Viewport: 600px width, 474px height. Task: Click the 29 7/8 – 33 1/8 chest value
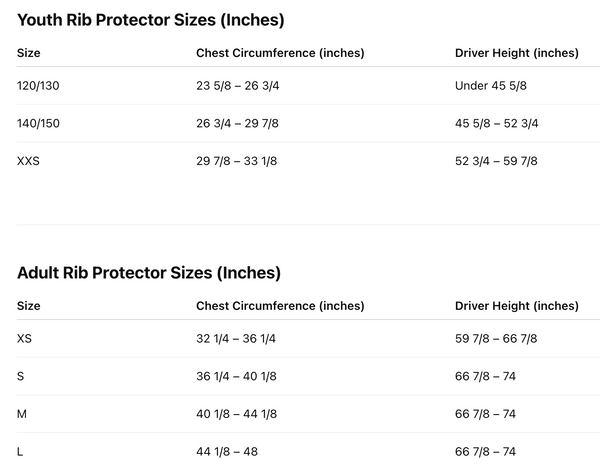click(236, 161)
